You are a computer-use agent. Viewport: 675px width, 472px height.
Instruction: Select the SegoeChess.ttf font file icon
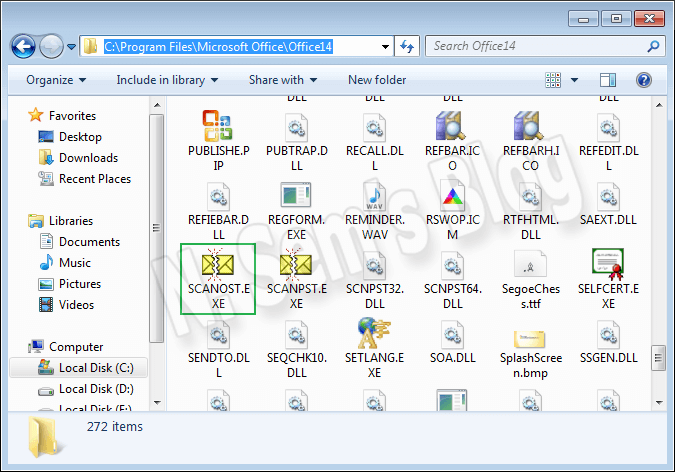[530, 264]
